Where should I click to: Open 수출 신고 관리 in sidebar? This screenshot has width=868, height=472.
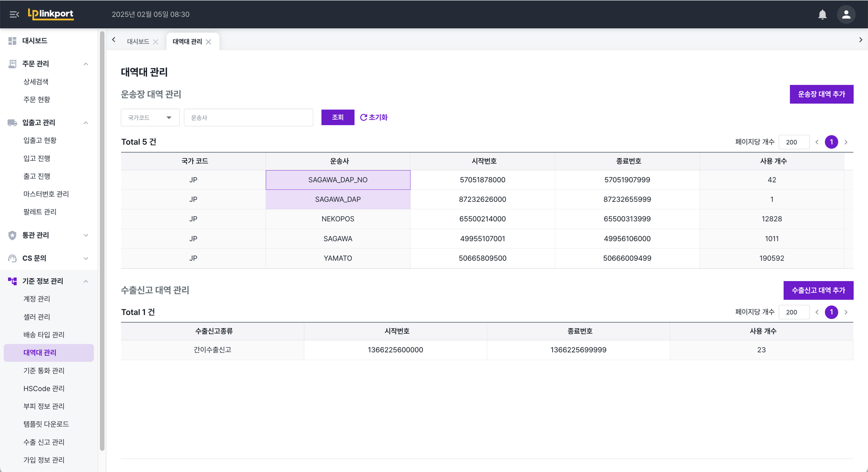(x=44, y=442)
